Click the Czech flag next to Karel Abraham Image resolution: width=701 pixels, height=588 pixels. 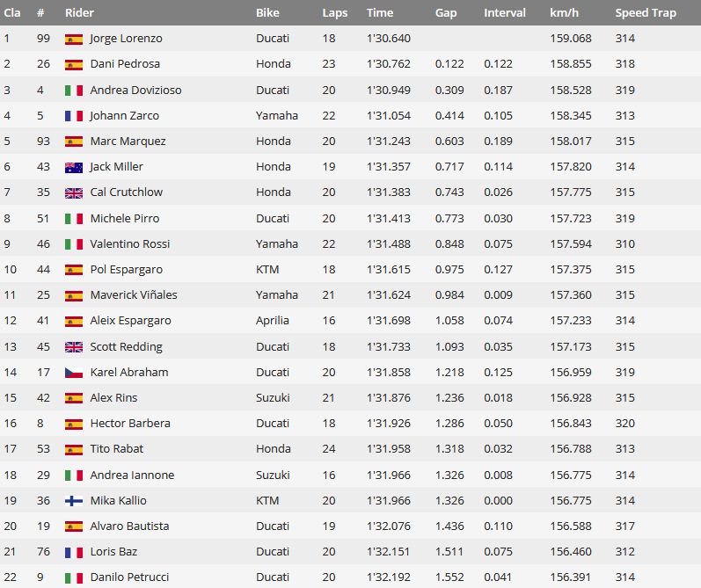click(x=74, y=373)
